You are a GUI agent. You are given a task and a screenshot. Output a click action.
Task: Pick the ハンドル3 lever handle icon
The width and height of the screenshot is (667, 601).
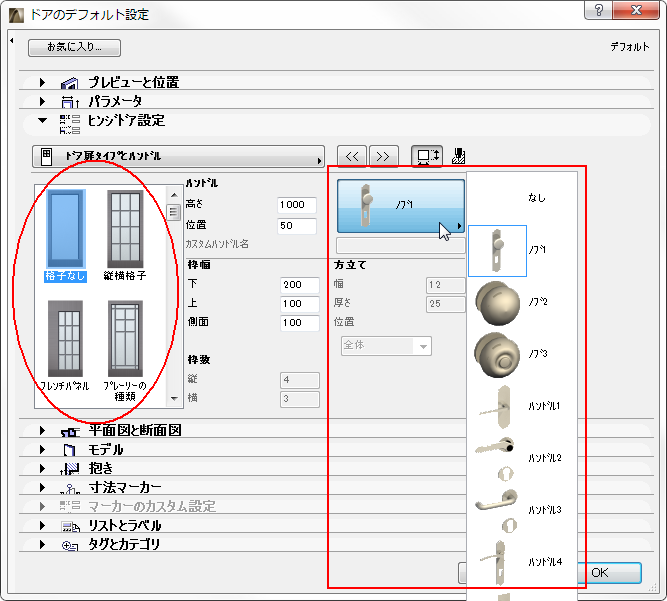click(x=496, y=510)
